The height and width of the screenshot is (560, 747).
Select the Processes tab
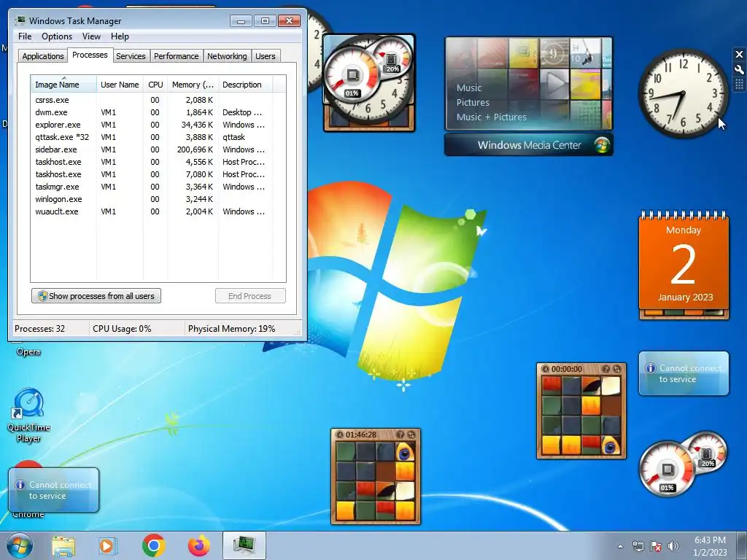click(x=90, y=55)
